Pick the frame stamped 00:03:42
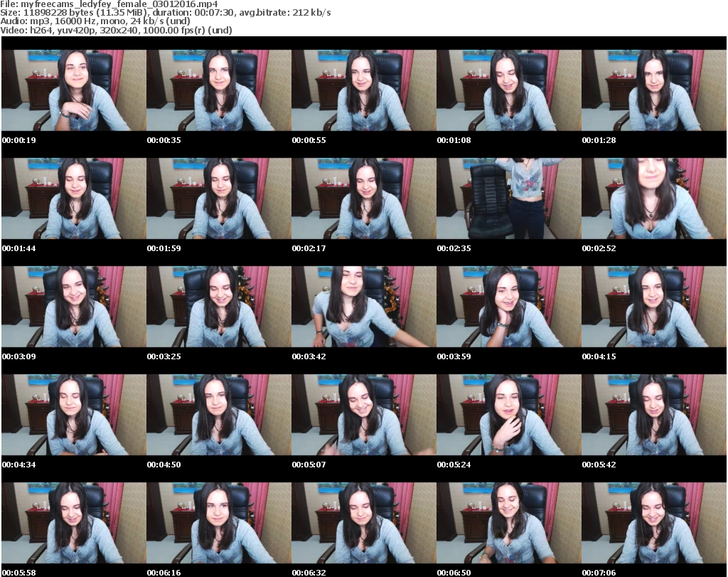Screen dimensions: 728x577 [363, 307]
